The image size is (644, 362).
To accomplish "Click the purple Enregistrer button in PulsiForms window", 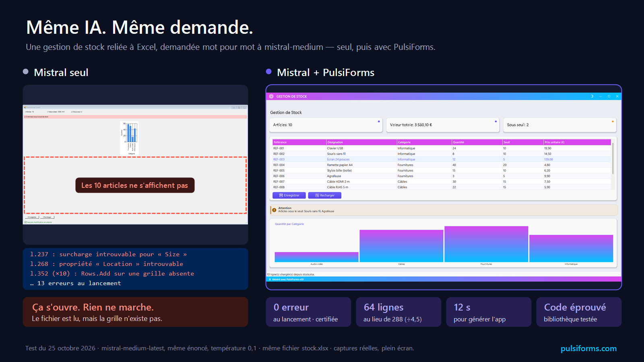I will [289, 195].
